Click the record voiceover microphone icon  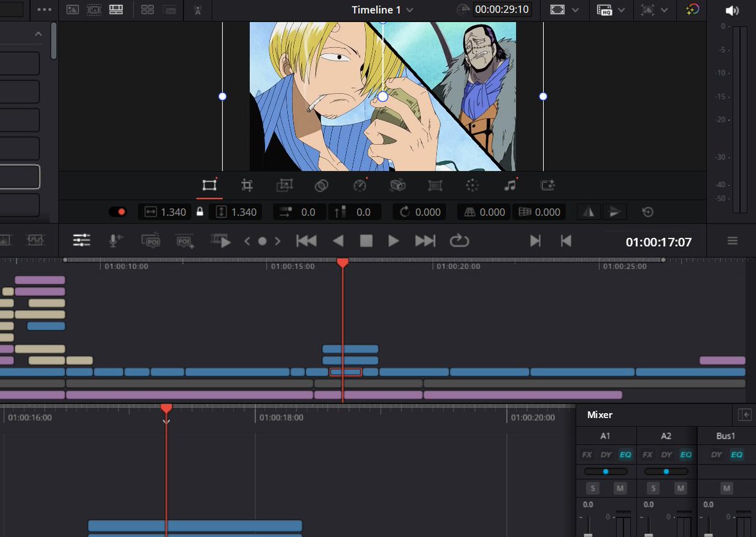coord(117,240)
